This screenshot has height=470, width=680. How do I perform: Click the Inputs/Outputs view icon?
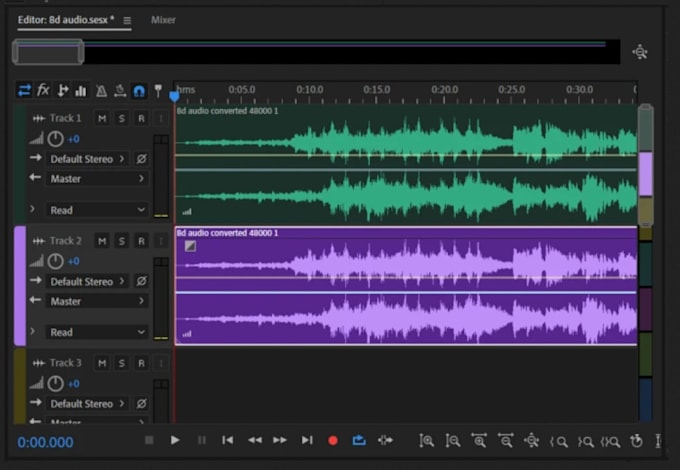(x=24, y=90)
